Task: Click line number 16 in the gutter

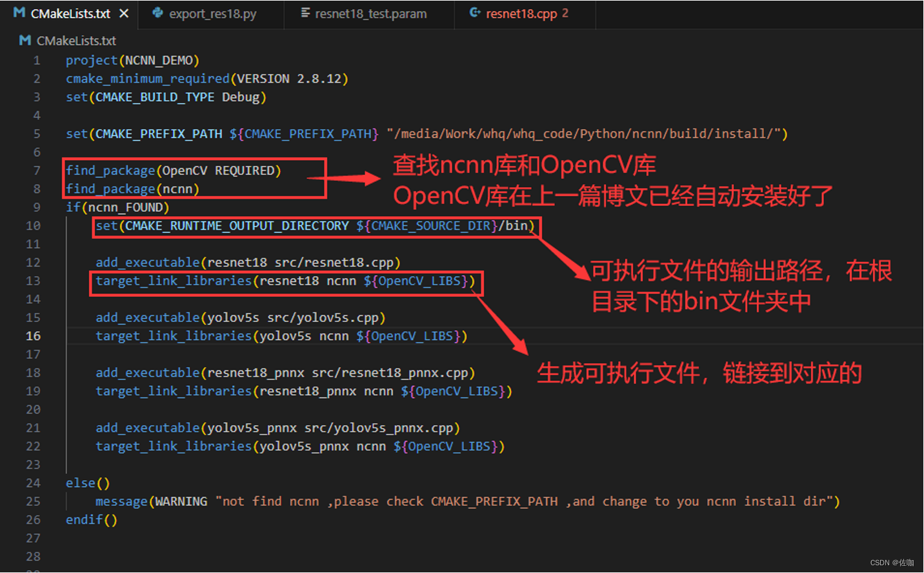Action: click(33, 336)
